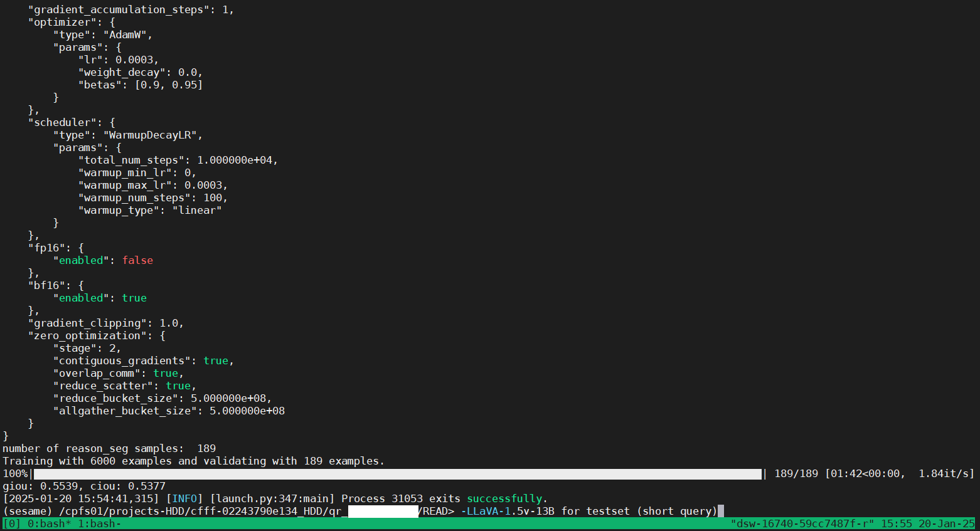The width and height of the screenshot is (980, 531).
Task: Click the "fp16" key
Action: tap(46, 248)
